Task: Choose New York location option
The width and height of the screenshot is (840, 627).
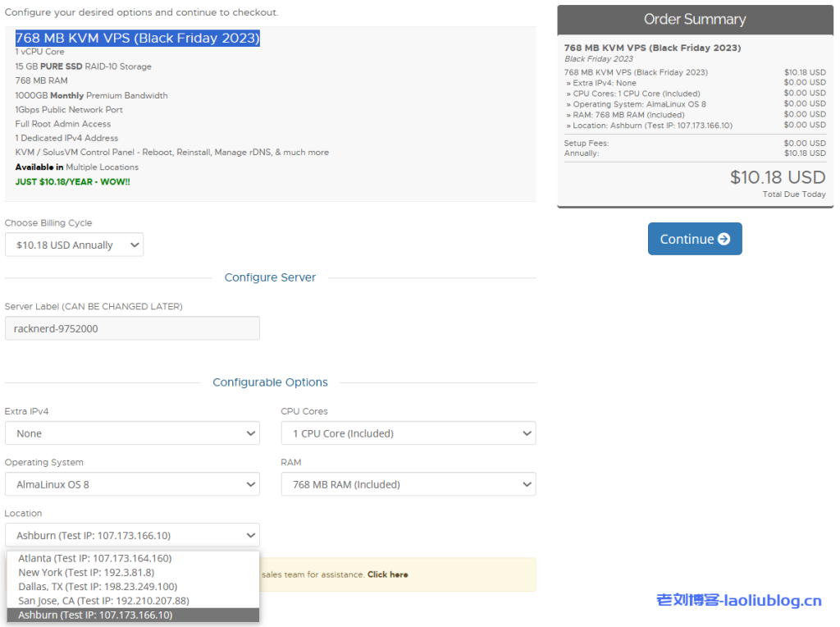Action: tap(86, 572)
